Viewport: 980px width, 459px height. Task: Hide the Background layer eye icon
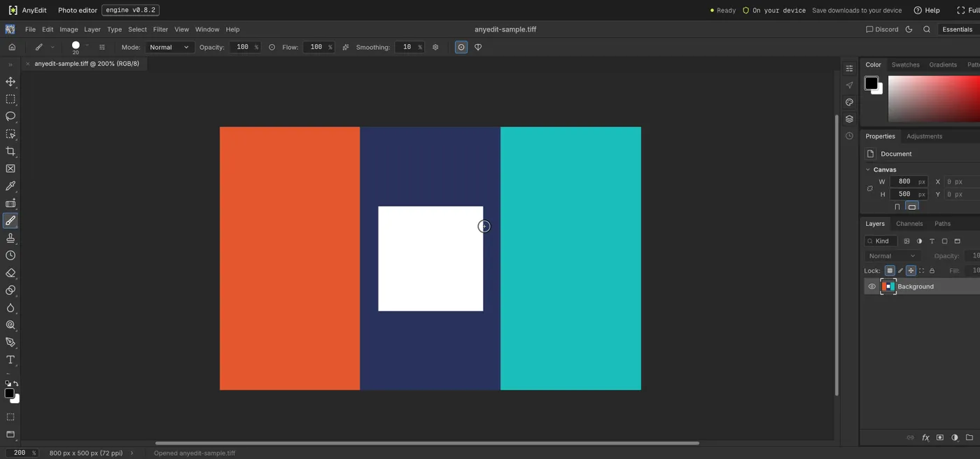(x=871, y=286)
